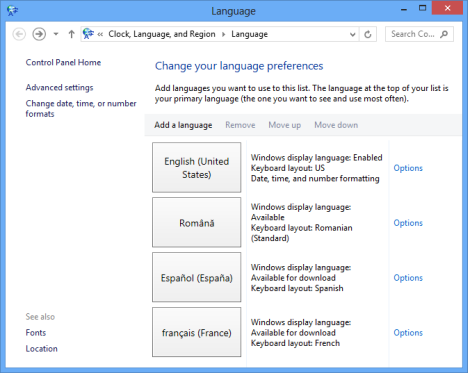Screen dimensions: 468x373
Task: Open Control Panel Home
Action: tap(63, 62)
